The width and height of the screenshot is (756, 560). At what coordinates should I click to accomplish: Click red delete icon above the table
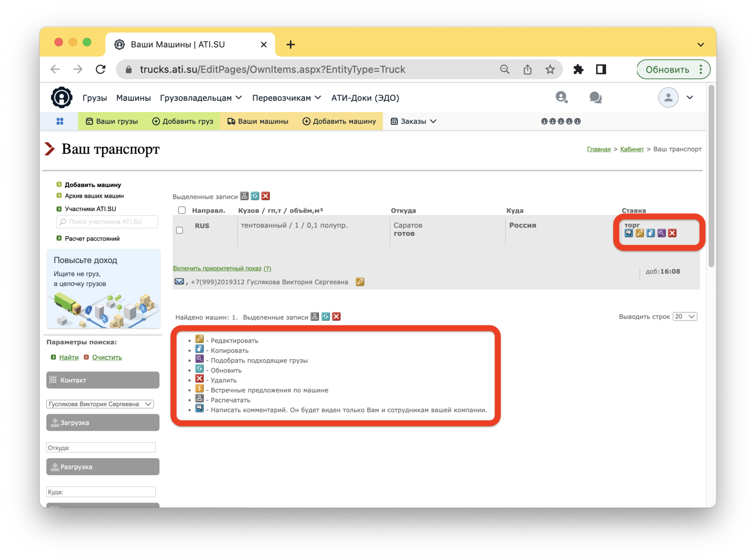pyautogui.click(x=266, y=196)
